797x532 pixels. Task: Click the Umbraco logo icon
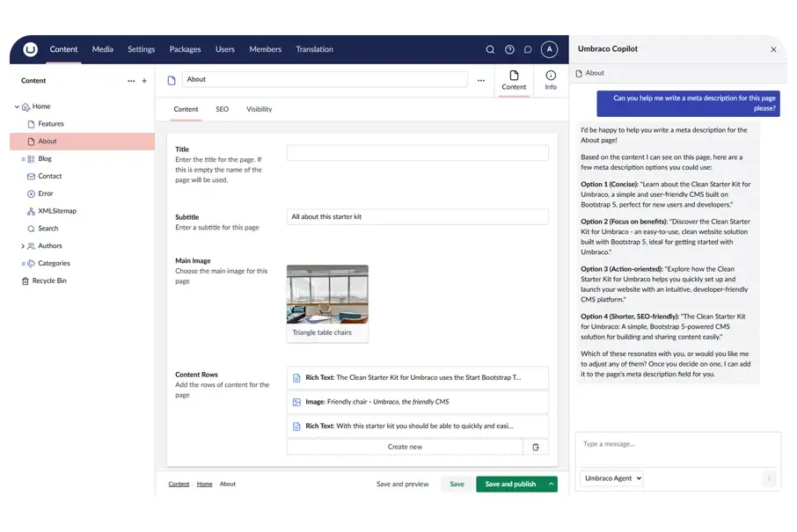pyautogui.click(x=31, y=49)
